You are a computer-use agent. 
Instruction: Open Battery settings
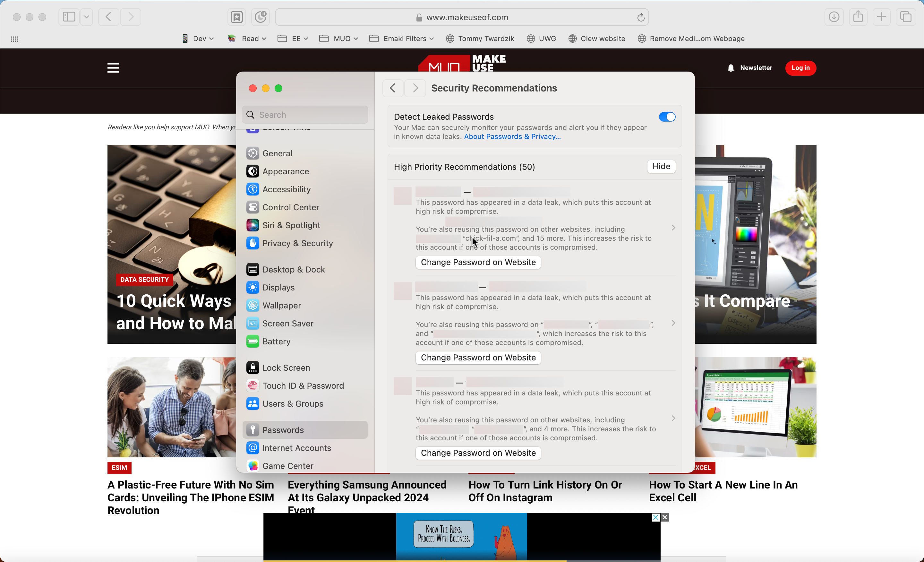[x=276, y=342]
